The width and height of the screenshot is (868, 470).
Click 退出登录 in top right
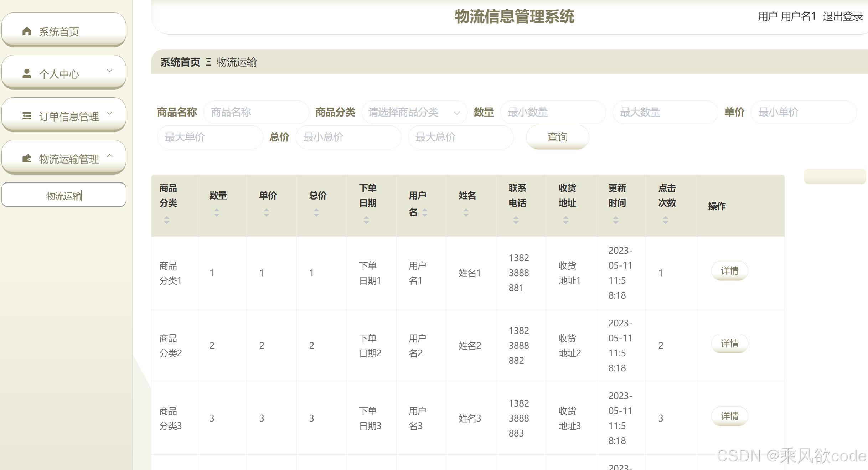pos(842,16)
